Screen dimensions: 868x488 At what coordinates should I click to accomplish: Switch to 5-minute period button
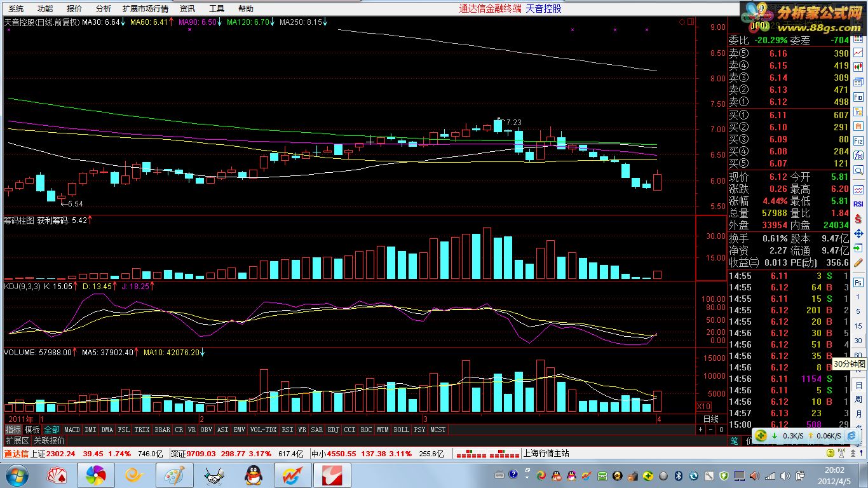click(x=858, y=311)
